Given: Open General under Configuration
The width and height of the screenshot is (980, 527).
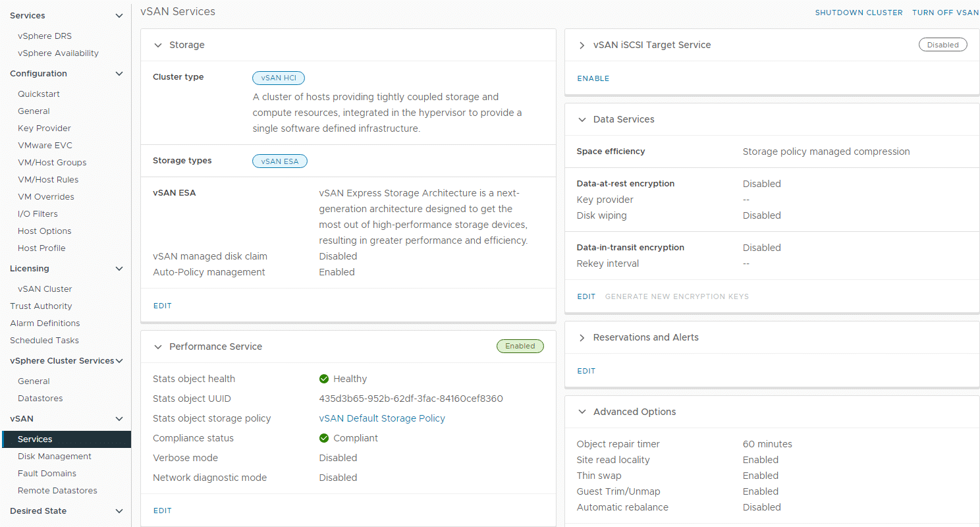Looking at the screenshot, I should click(x=34, y=111).
